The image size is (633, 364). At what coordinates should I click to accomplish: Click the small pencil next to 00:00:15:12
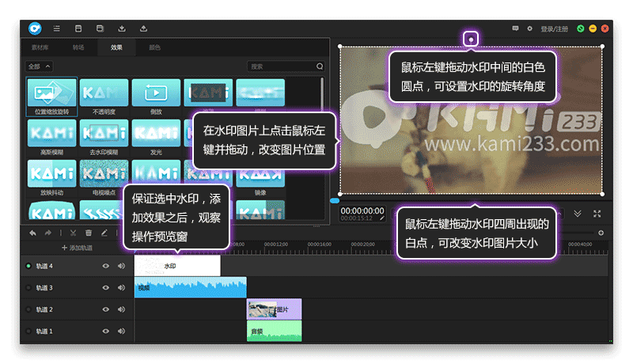(x=382, y=218)
